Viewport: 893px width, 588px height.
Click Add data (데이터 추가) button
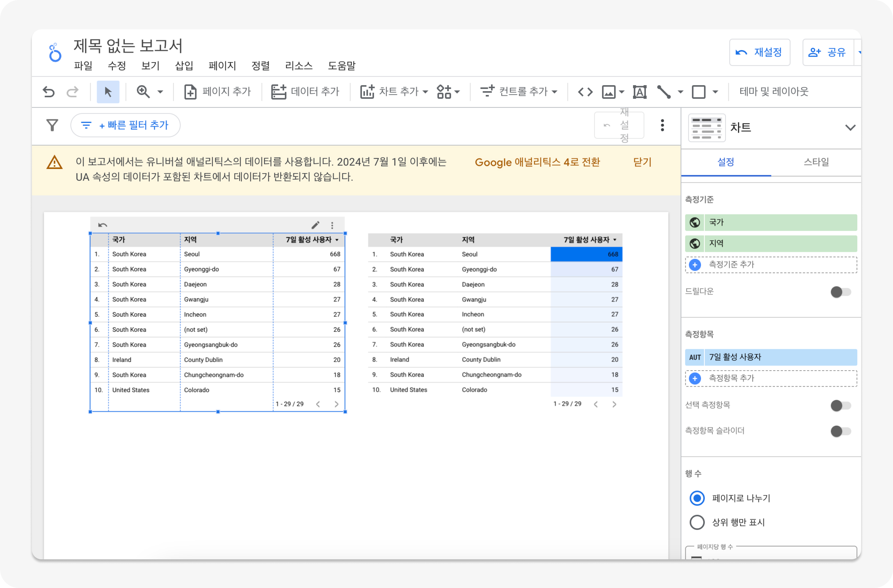pos(305,92)
